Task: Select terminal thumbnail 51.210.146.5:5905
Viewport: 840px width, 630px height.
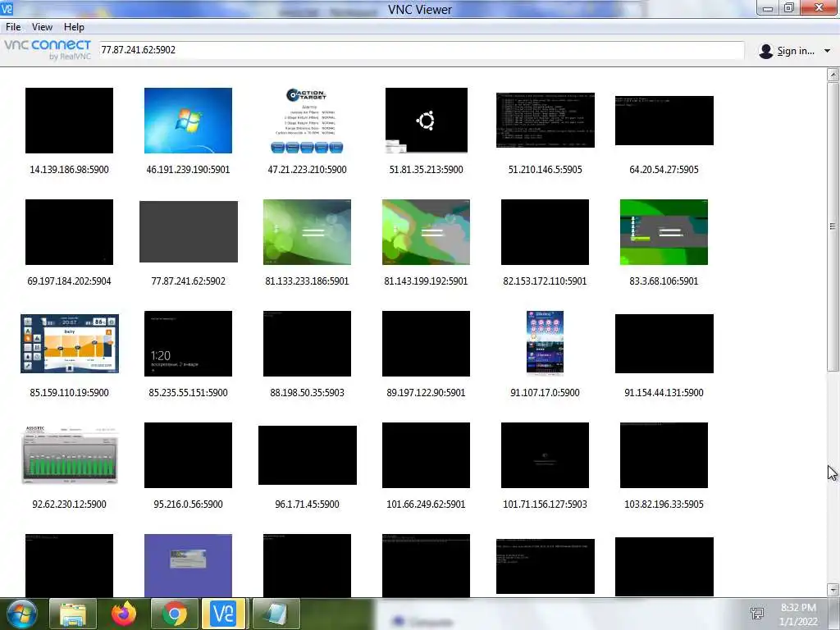Action: click(546, 120)
